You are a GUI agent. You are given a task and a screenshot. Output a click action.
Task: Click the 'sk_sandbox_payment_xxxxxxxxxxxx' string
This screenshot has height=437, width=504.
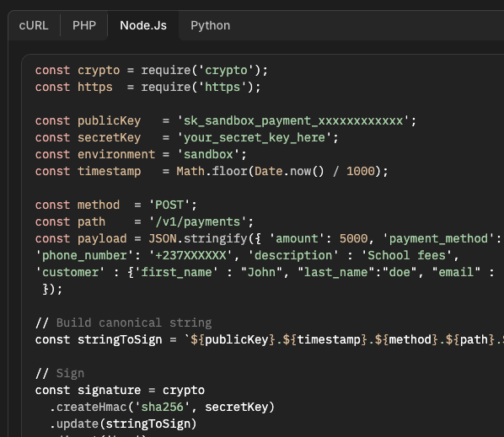point(293,120)
